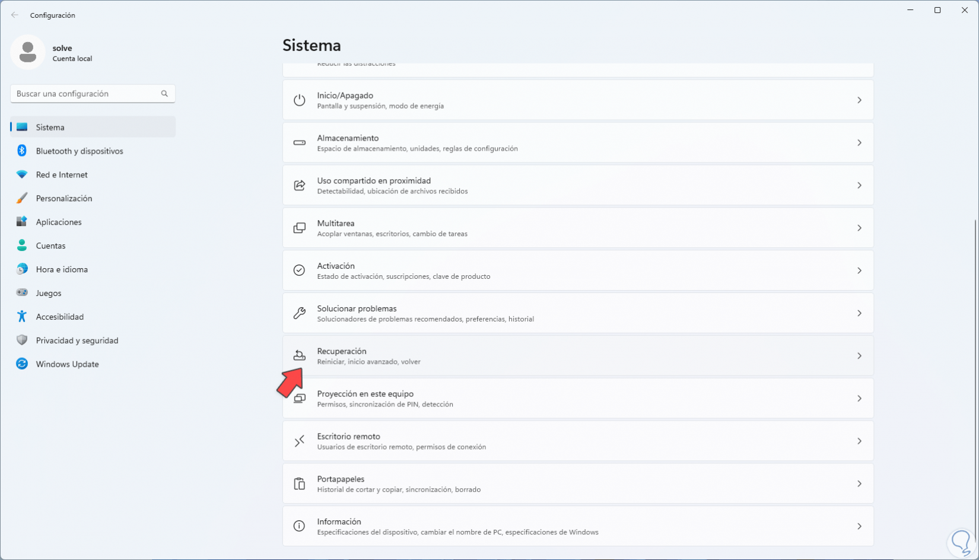Screen dimensions: 979x560
Task: Click the Escritorio remoto icon
Action: (300, 441)
